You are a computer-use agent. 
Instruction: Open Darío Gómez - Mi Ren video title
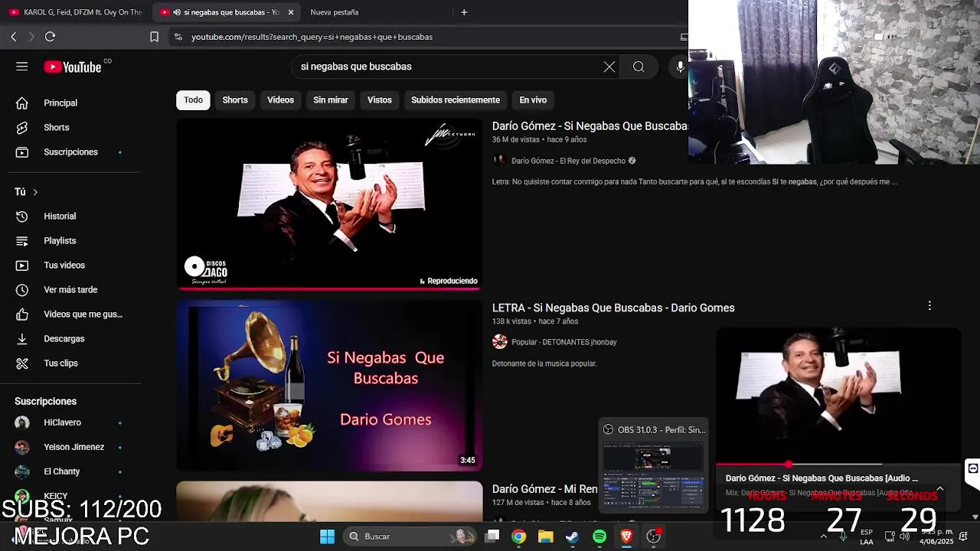click(x=545, y=489)
